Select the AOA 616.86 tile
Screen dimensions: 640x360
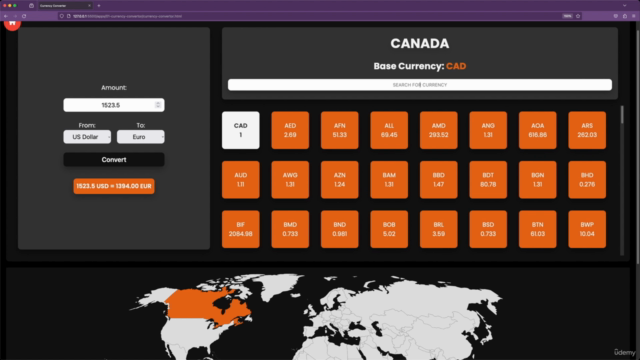tap(538, 130)
